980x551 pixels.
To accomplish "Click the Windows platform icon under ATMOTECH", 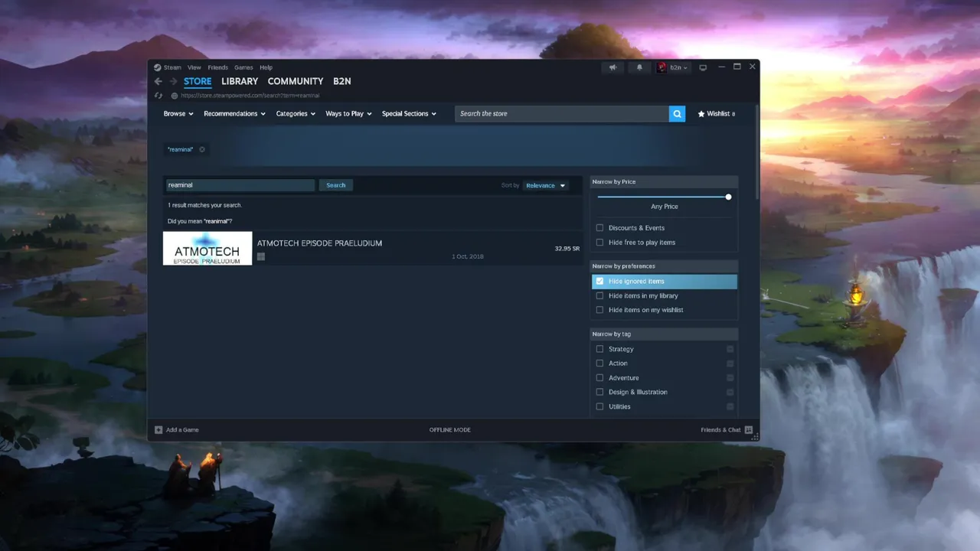I will point(261,256).
